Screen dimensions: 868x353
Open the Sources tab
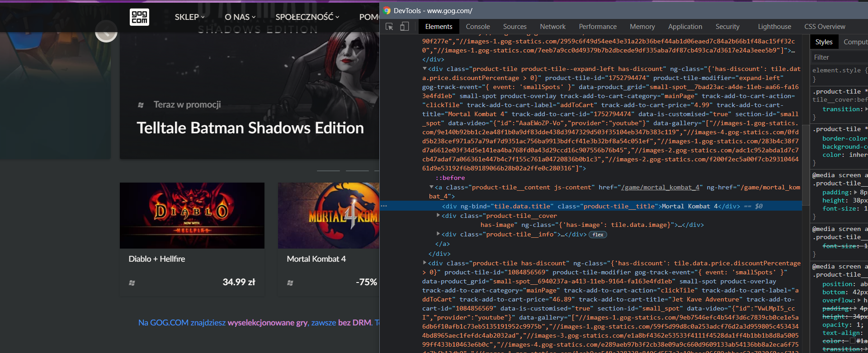pos(514,27)
